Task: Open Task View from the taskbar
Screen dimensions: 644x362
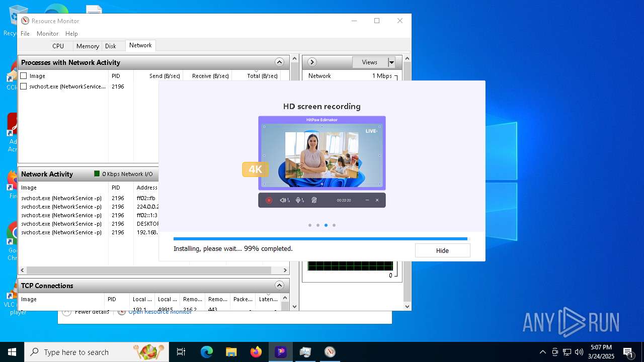Action: (181, 352)
